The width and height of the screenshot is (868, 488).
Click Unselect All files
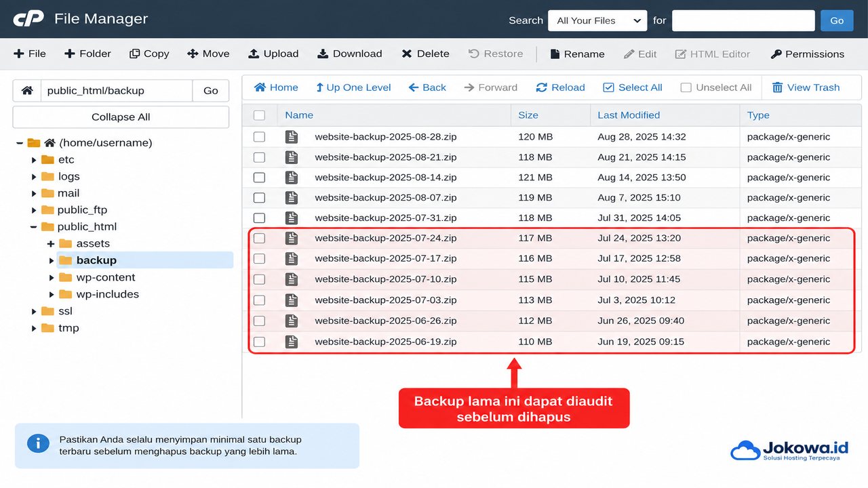pyautogui.click(x=716, y=87)
